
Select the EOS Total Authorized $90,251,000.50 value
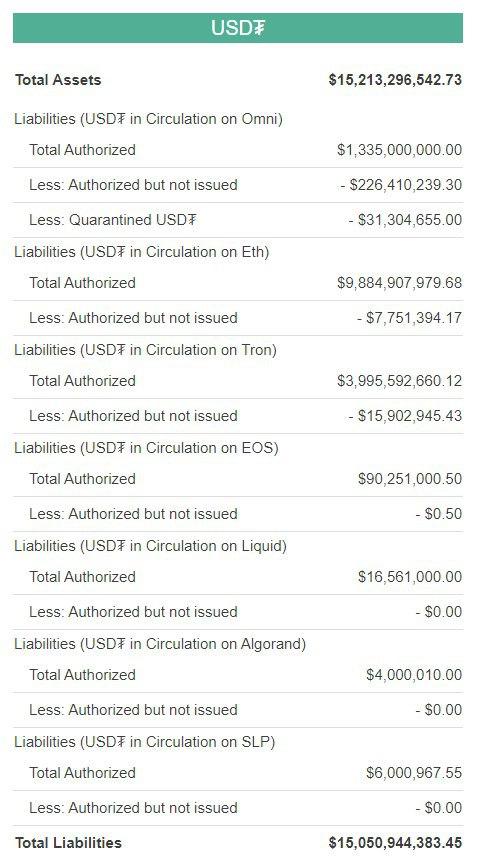(x=410, y=479)
